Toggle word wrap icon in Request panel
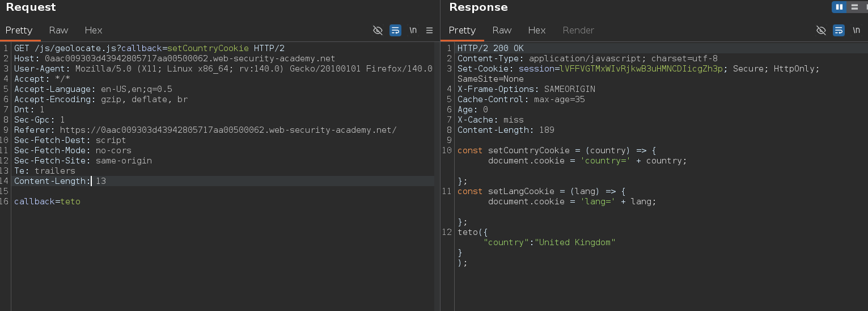868x311 pixels. click(x=395, y=30)
